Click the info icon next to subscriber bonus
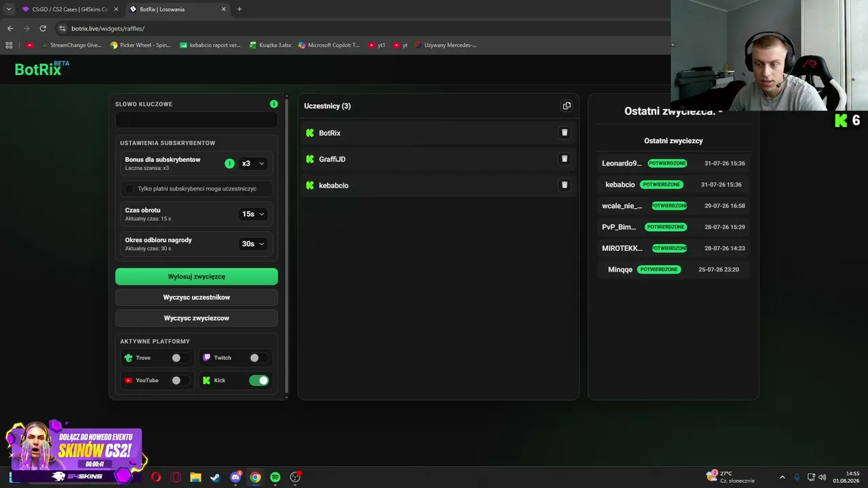Viewport: 868px width, 488px height. click(229, 163)
